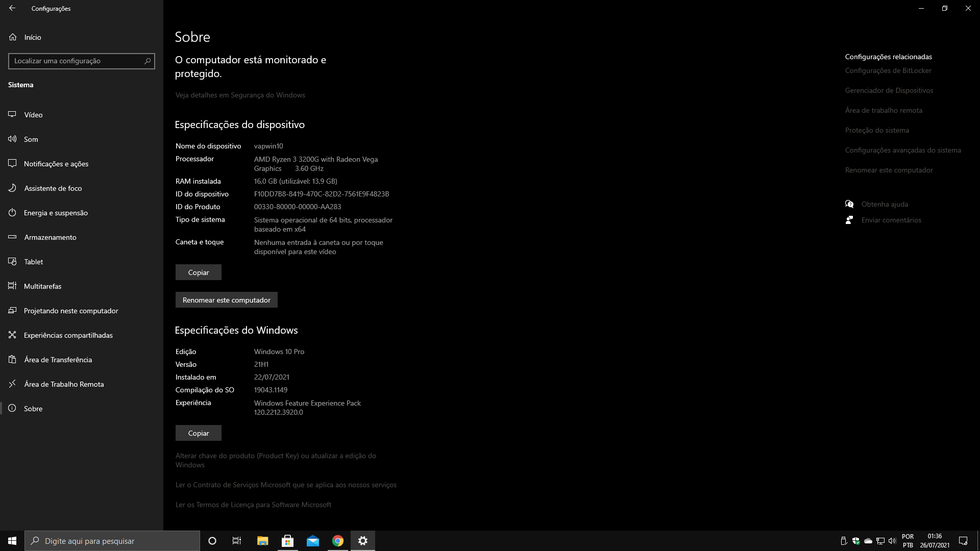This screenshot has height=551, width=980.
Task: Open Task View on taskbar
Action: pos(237,541)
